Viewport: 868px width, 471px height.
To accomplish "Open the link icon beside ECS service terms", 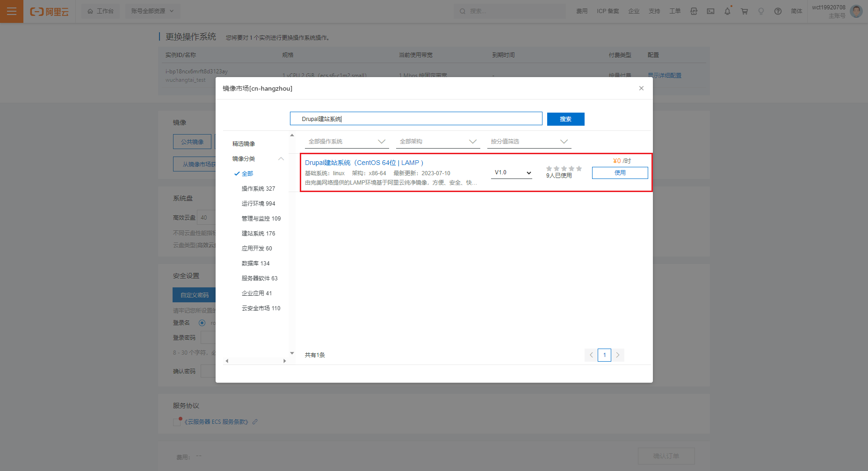I will (x=255, y=421).
